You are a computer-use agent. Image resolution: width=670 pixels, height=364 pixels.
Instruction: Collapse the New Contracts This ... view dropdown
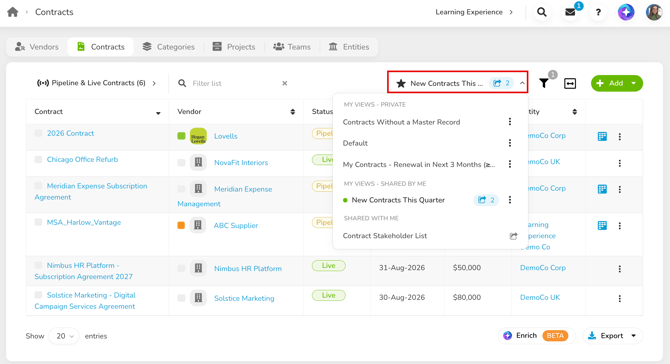[x=522, y=83]
